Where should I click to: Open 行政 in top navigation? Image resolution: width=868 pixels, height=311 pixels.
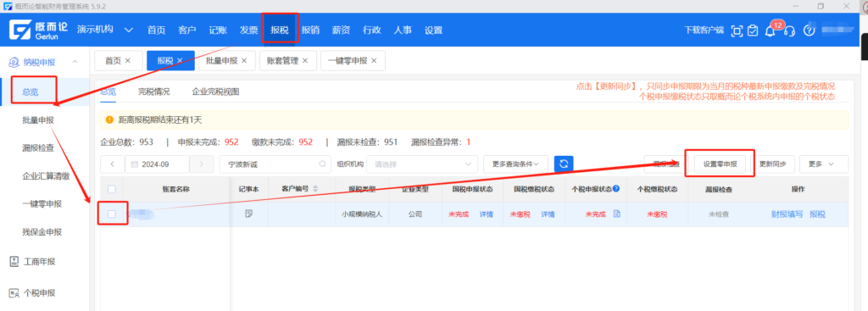(x=372, y=30)
